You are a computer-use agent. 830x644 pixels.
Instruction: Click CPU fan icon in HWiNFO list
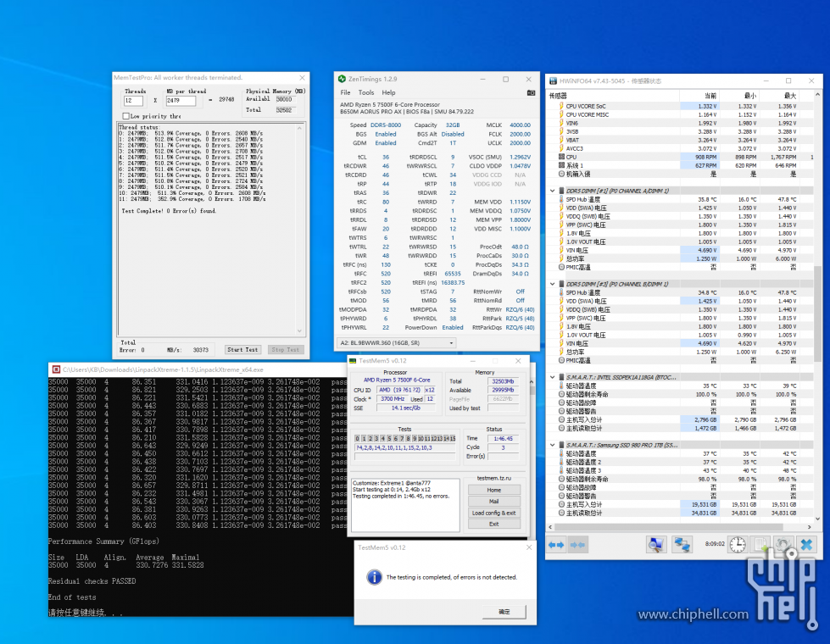pyautogui.click(x=561, y=157)
